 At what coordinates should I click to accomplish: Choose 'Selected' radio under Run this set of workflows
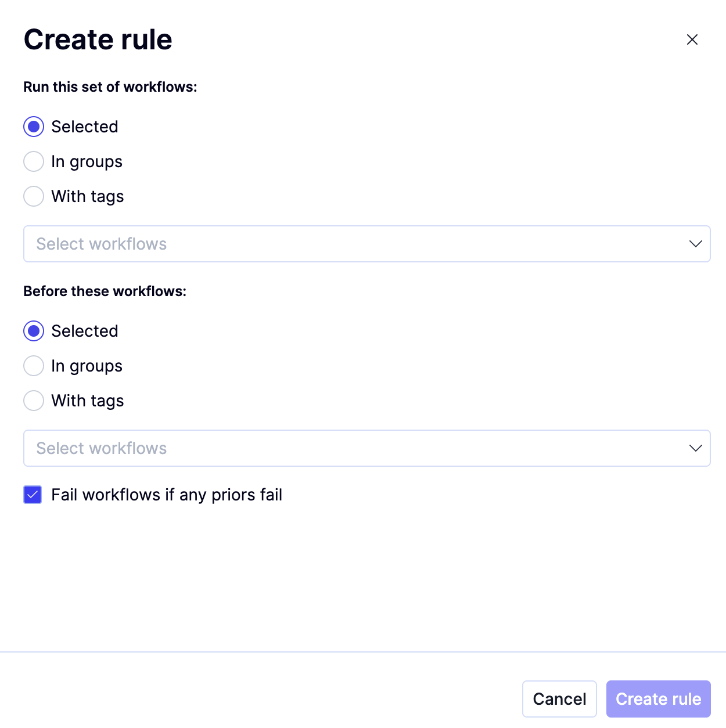click(34, 127)
